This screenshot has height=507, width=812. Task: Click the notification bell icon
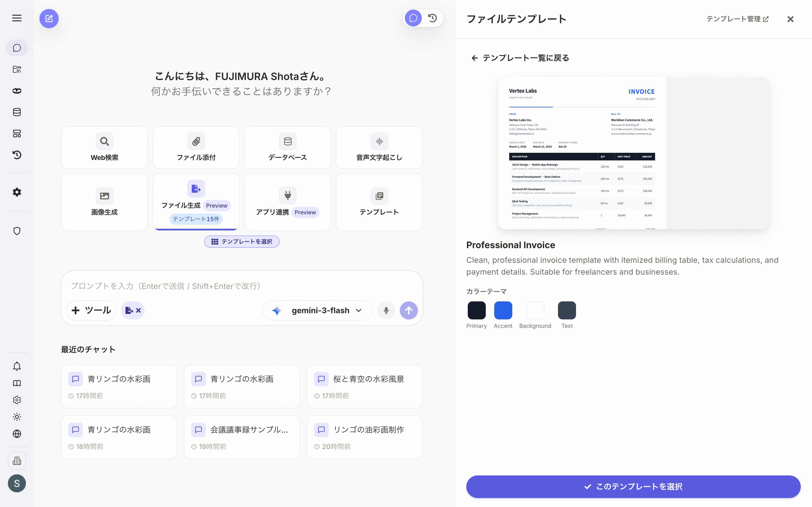point(17,366)
